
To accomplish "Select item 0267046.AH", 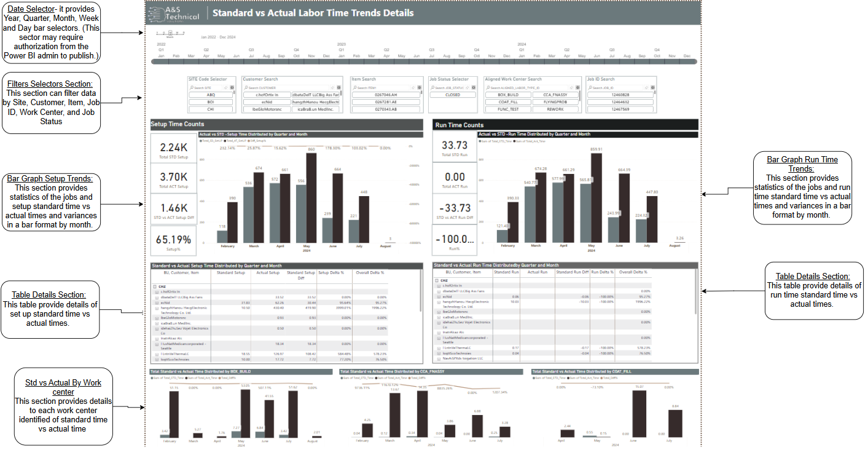I will click(386, 95).
